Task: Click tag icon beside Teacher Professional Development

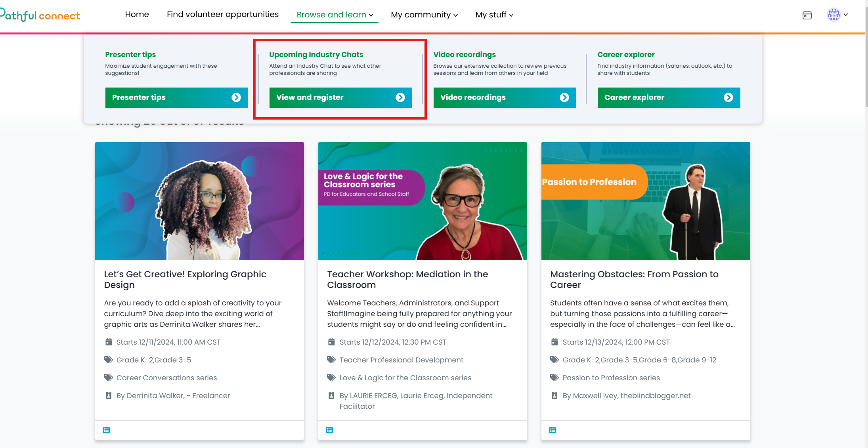Action: pos(332,360)
